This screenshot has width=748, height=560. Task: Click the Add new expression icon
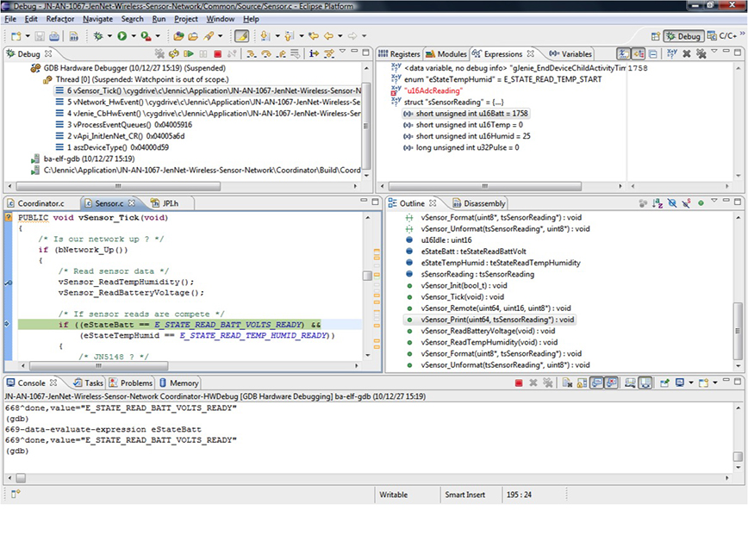click(x=672, y=53)
